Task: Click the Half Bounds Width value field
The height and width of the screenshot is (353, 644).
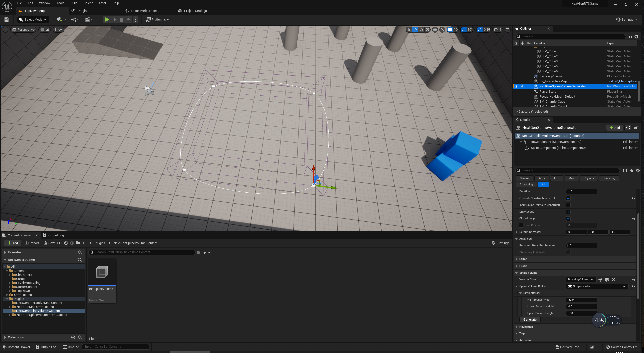Action: [581, 300]
